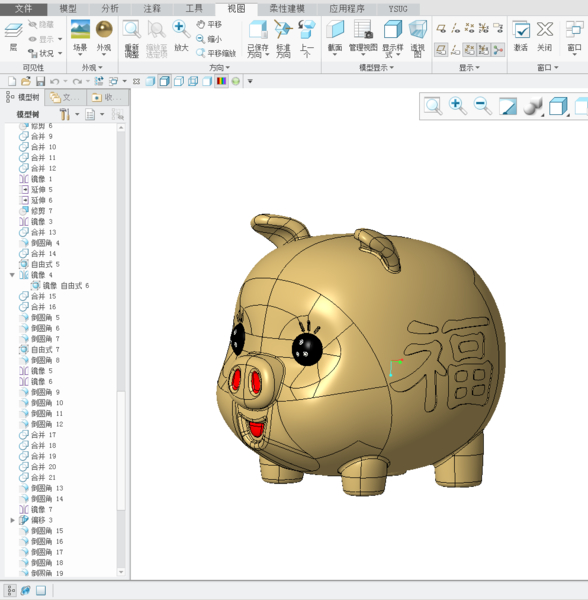Toggle spin center display button
The image size is (588, 600).
coord(498,50)
